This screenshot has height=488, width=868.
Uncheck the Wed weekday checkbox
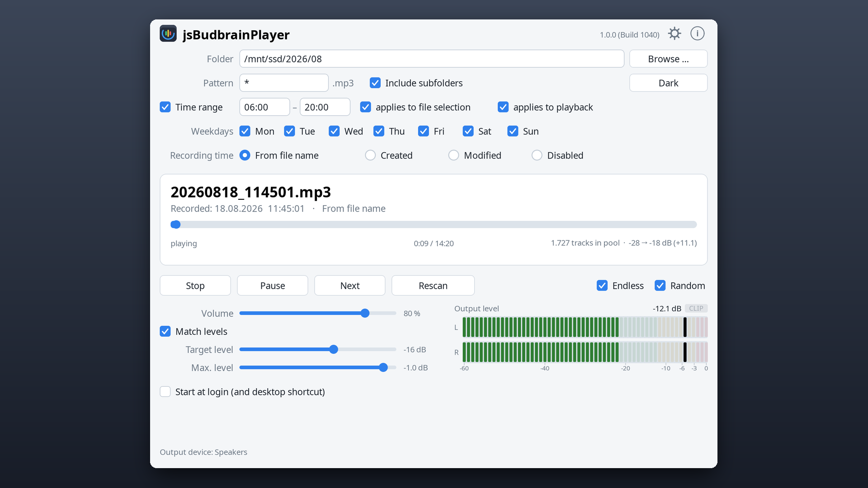pyautogui.click(x=334, y=131)
